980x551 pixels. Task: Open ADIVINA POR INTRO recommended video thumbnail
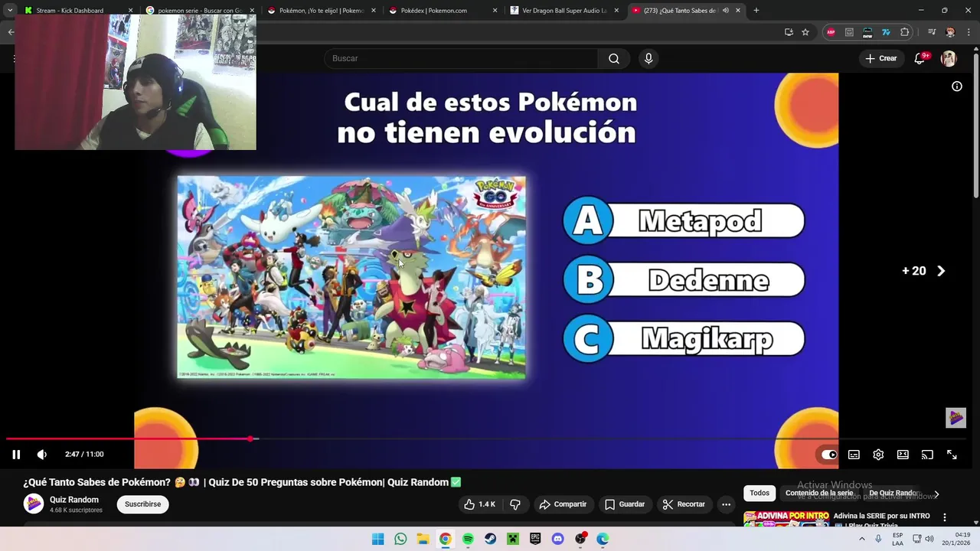tap(786, 519)
